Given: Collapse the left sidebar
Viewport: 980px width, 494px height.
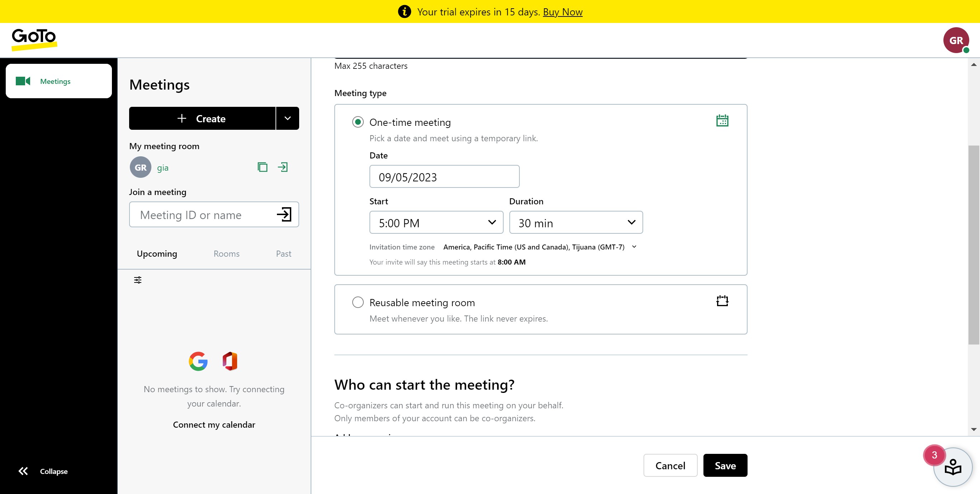Looking at the screenshot, I should 43,471.
